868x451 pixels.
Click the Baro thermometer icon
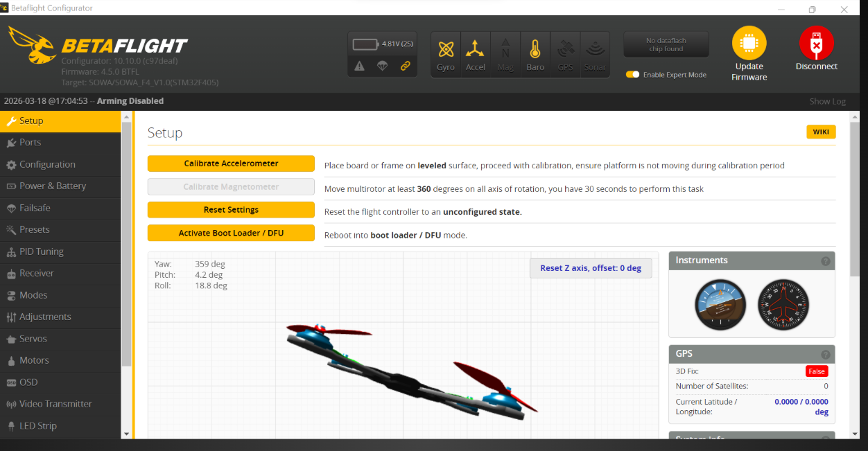tap(535, 49)
